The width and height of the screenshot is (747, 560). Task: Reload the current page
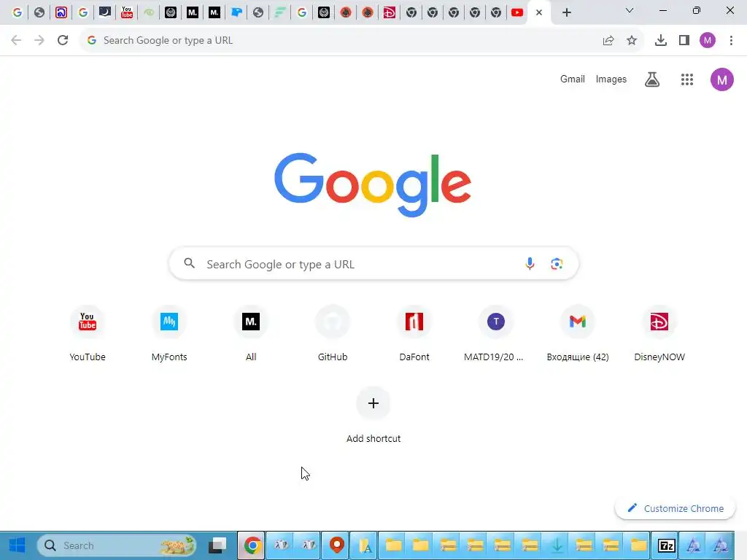point(63,41)
